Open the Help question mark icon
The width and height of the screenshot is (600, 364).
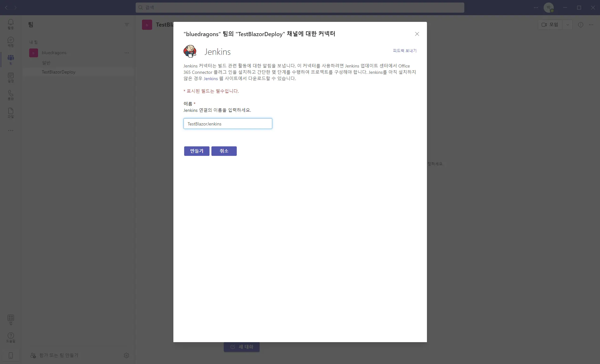[11, 337]
